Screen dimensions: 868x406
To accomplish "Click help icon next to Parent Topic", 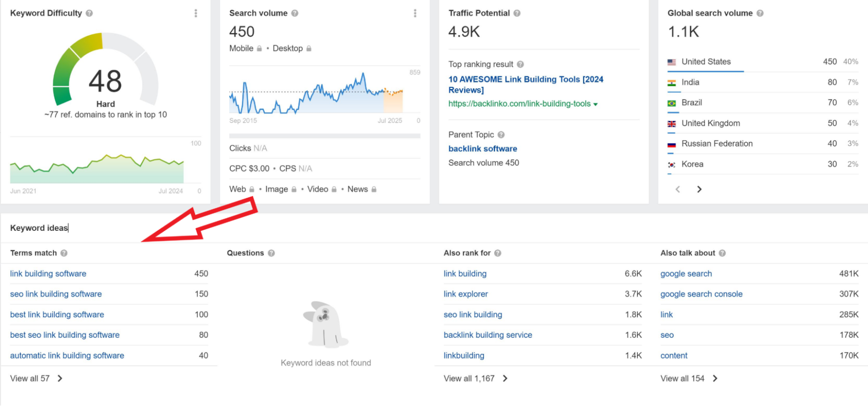I will pos(501,134).
